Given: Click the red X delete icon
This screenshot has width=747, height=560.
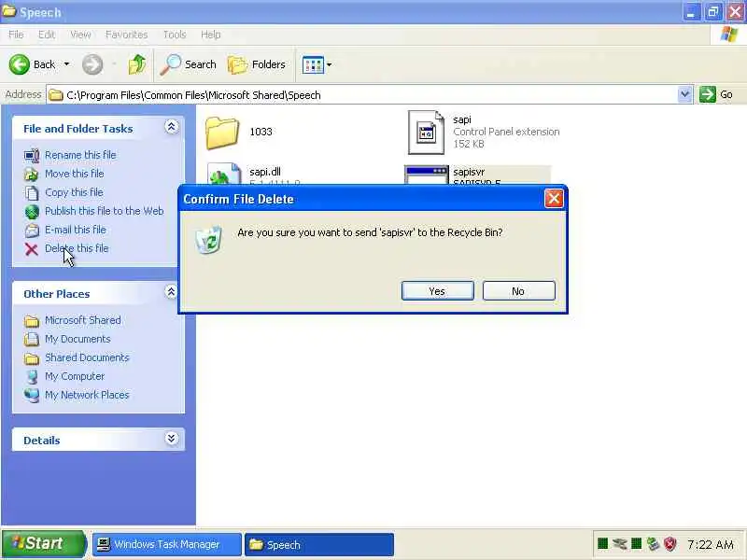Looking at the screenshot, I should pyautogui.click(x=32, y=249).
